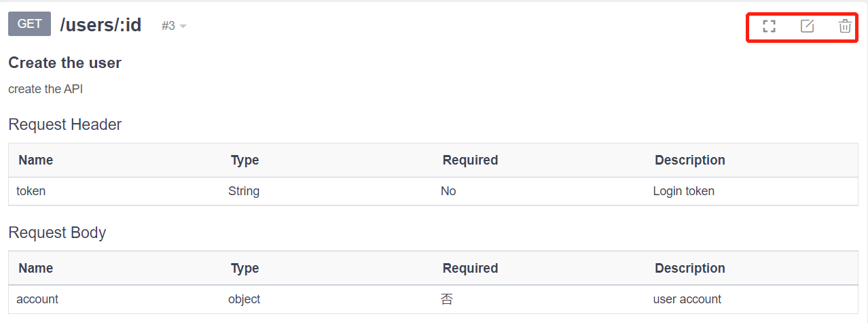This screenshot has width=868, height=323.
Task: Click the edit API pencil icon
Action: (x=807, y=27)
